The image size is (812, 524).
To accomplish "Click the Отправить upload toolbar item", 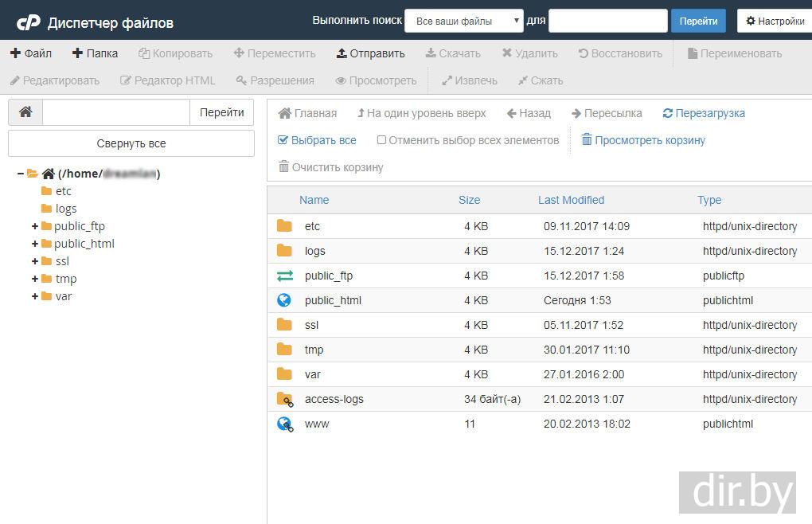I will pos(370,53).
